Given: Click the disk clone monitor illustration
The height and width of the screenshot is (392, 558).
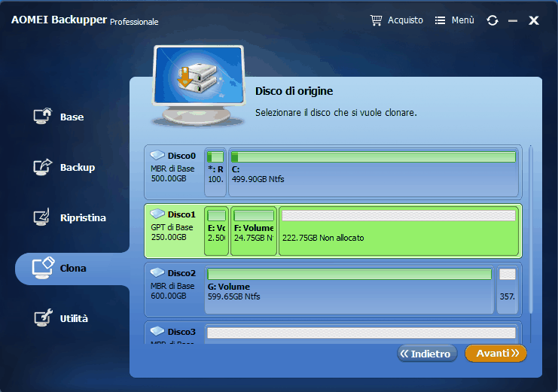Looking at the screenshot, I should pyautogui.click(x=199, y=86).
